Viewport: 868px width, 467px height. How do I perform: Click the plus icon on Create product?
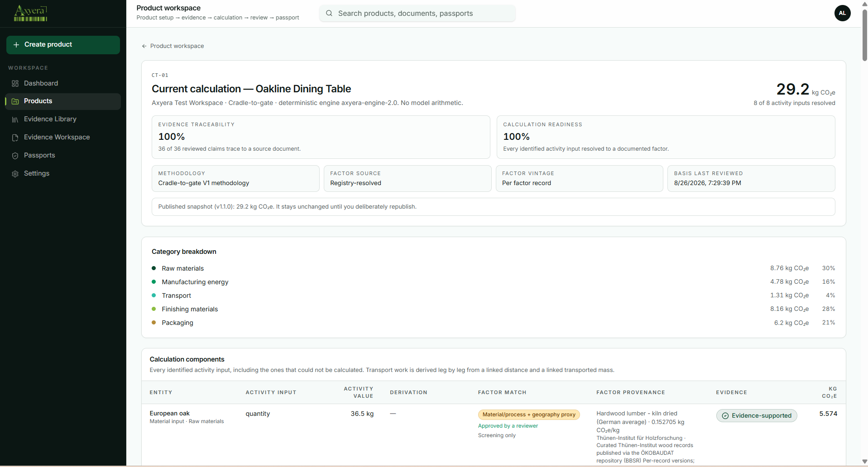[16, 45]
